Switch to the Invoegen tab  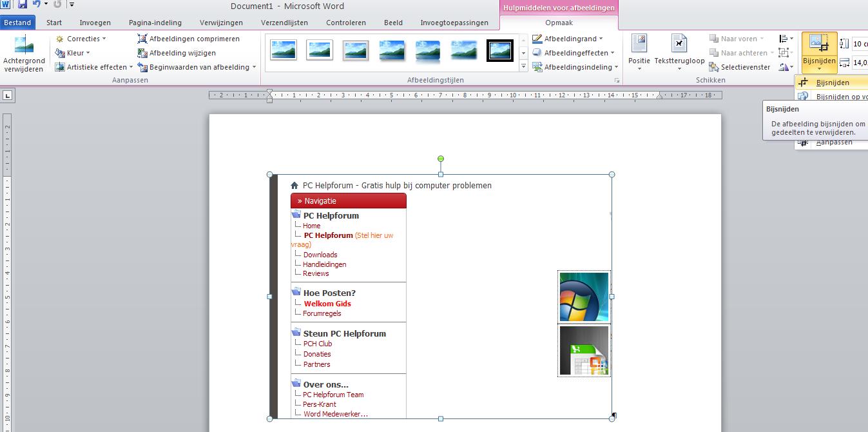95,23
